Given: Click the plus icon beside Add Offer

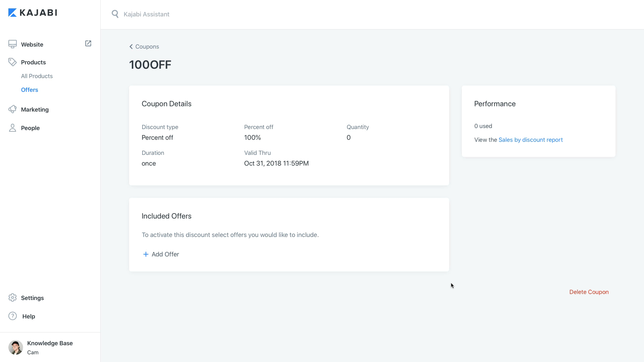Looking at the screenshot, I should tap(146, 254).
